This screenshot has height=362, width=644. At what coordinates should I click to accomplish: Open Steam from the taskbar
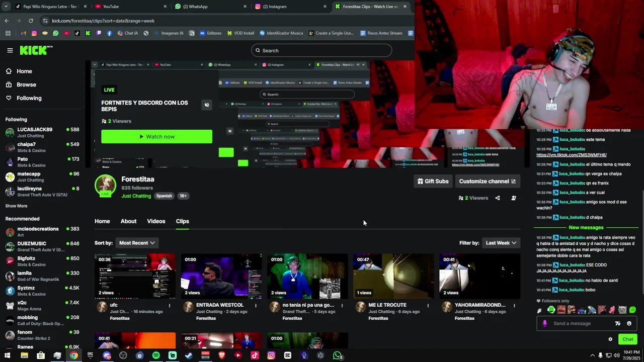[x=189, y=355]
